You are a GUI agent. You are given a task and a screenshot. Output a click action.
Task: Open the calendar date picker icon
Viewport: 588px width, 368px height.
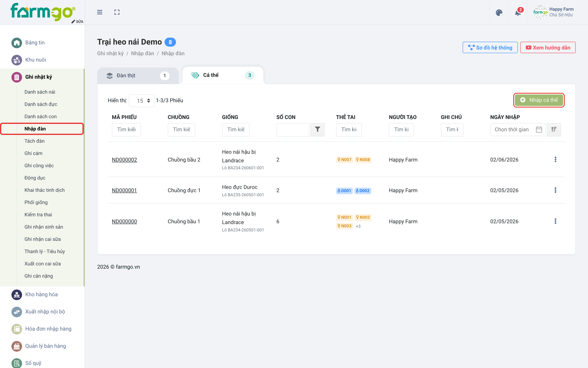click(539, 129)
